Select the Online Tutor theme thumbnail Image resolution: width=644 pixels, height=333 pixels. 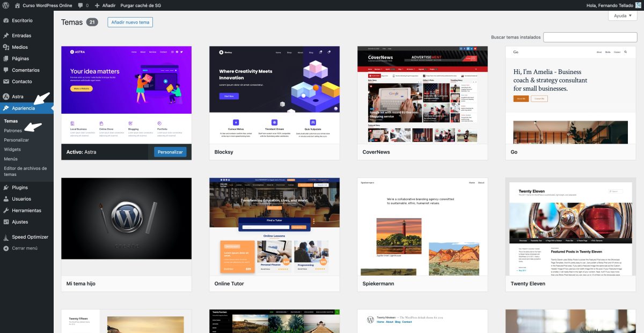[x=274, y=227]
